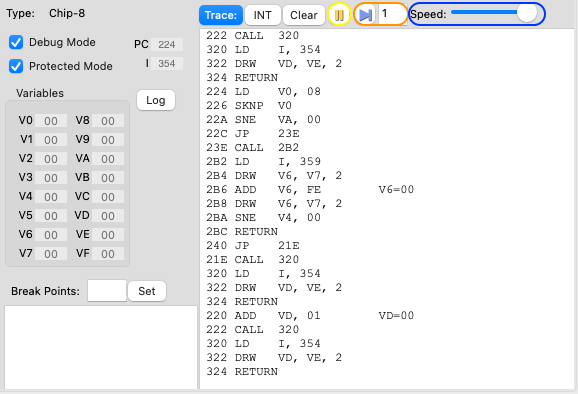Screen dimensions: 578x394
Task: Select trace line '23E CALL 2B2'
Action: (x=253, y=147)
